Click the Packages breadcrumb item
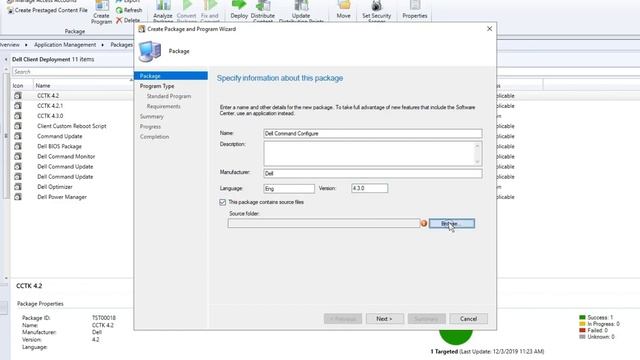Viewport: 640px width, 360px height. (122, 45)
